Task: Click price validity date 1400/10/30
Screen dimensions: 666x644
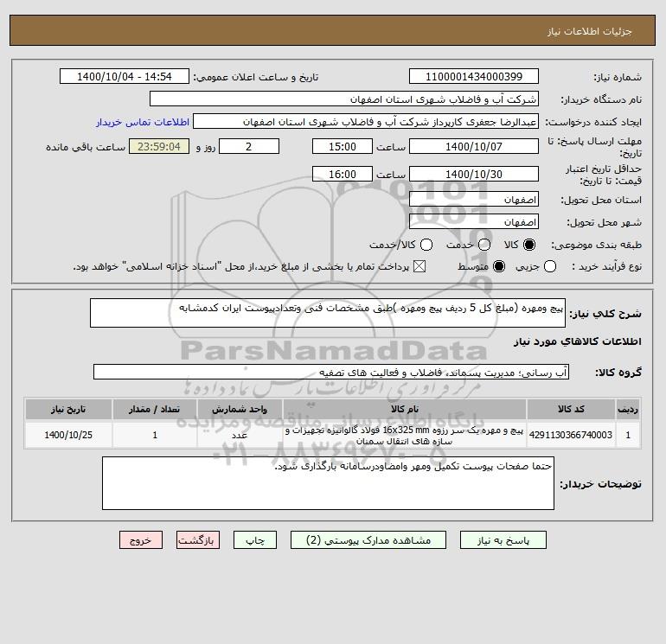Action: 474,174
